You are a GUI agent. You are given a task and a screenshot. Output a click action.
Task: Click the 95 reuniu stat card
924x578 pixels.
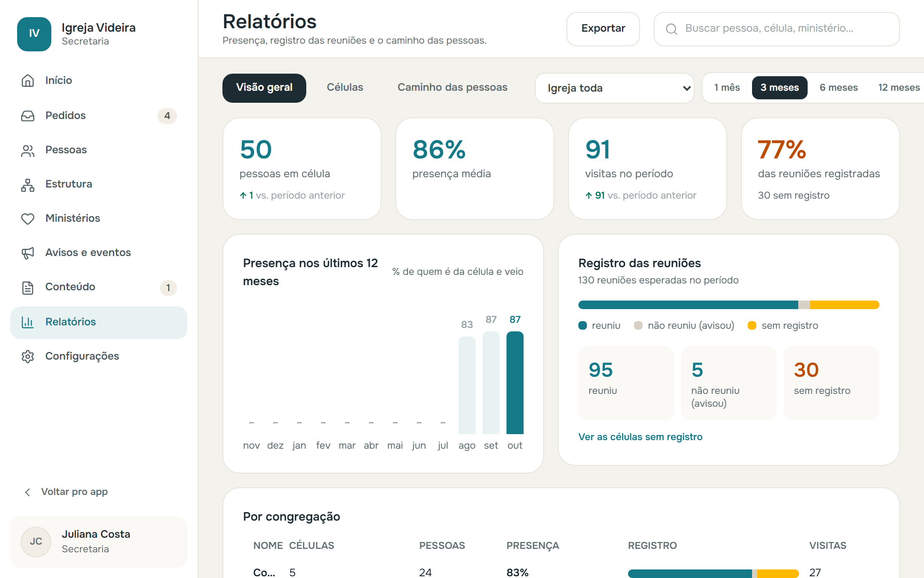click(626, 383)
